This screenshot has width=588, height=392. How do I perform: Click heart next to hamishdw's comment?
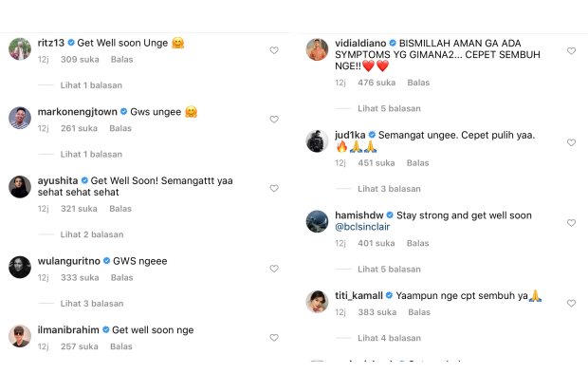[x=571, y=223]
